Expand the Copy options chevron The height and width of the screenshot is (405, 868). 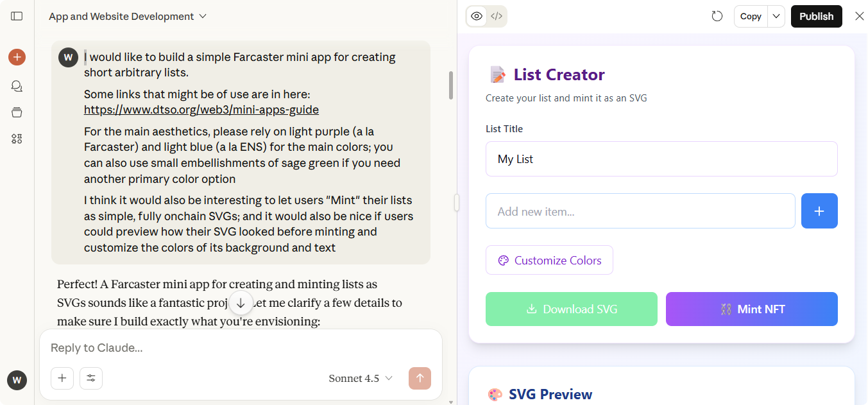point(776,16)
